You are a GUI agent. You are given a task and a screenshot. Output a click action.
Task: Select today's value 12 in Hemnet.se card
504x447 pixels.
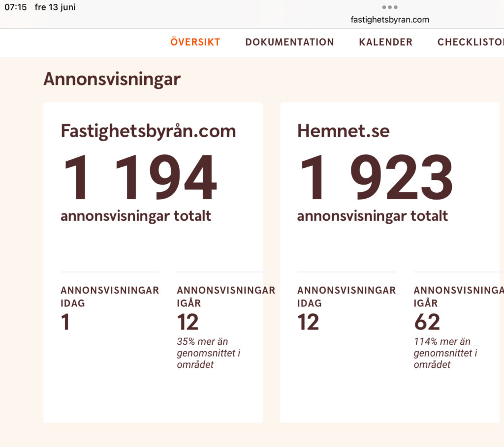click(x=308, y=322)
